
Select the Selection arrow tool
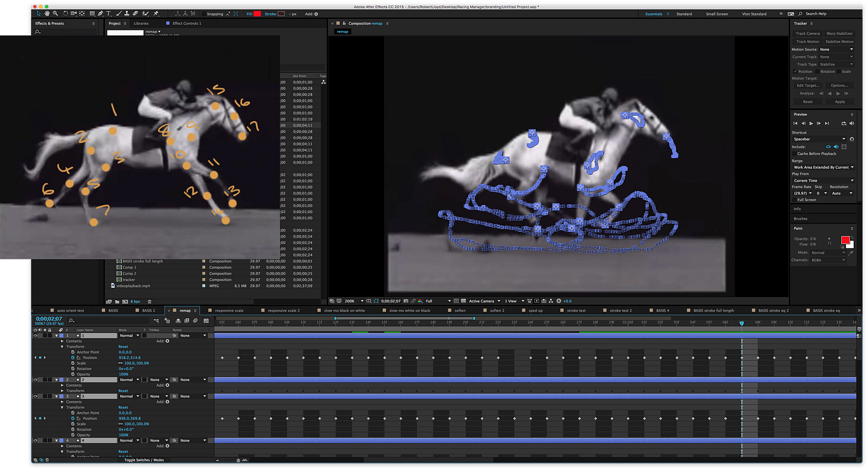(39, 14)
